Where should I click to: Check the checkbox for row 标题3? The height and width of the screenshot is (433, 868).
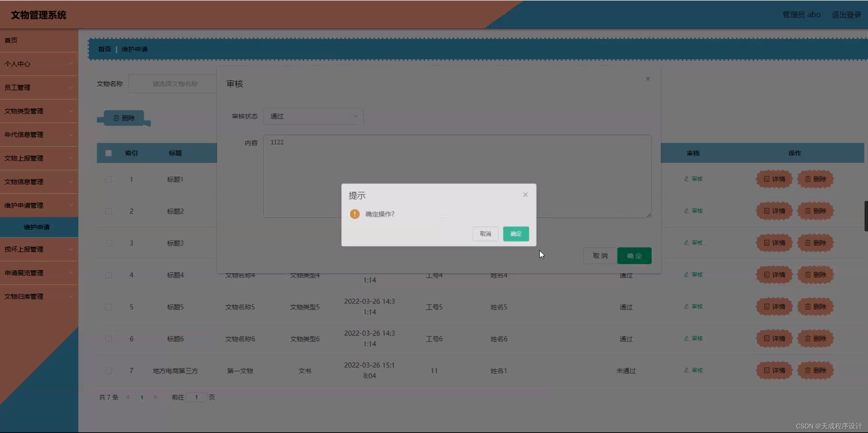coord(109,243)
